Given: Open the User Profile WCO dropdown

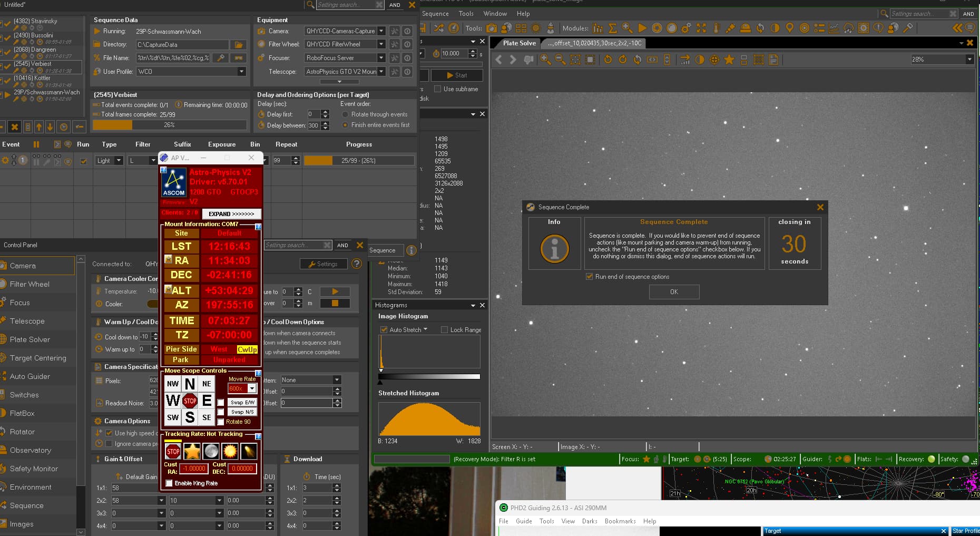Looking at the screenshot, I should coord(241,72).
